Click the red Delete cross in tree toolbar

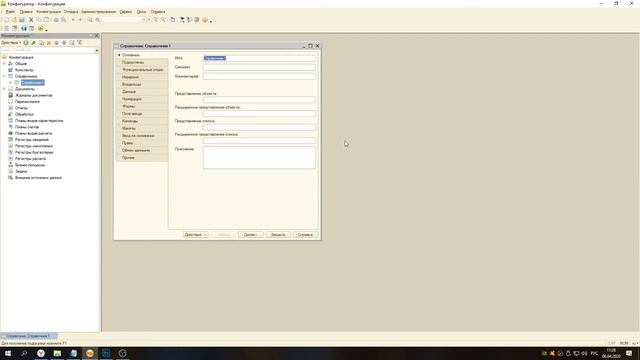[x=49, y=43]
